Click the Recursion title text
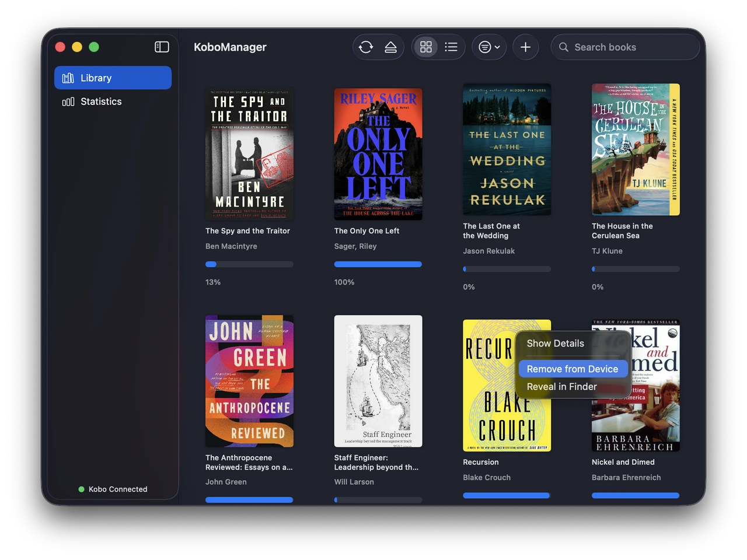Screen dimensions: 747x560 coord(481,462)
